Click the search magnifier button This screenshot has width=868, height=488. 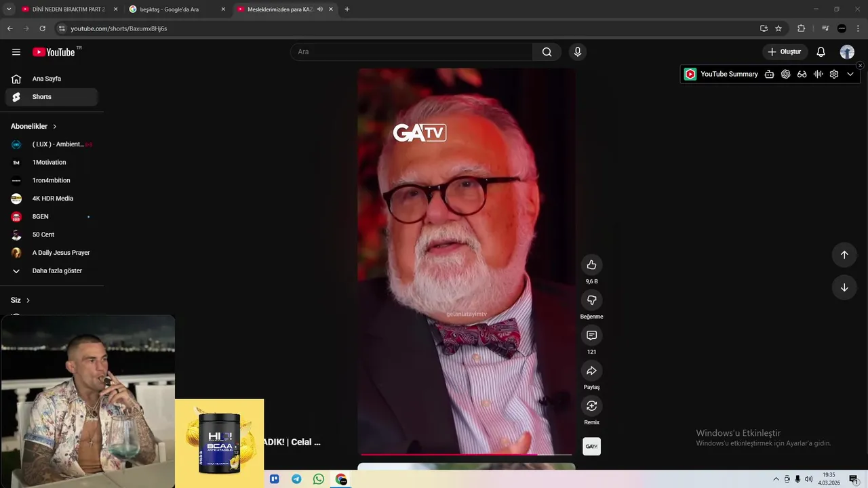[547, 52]
